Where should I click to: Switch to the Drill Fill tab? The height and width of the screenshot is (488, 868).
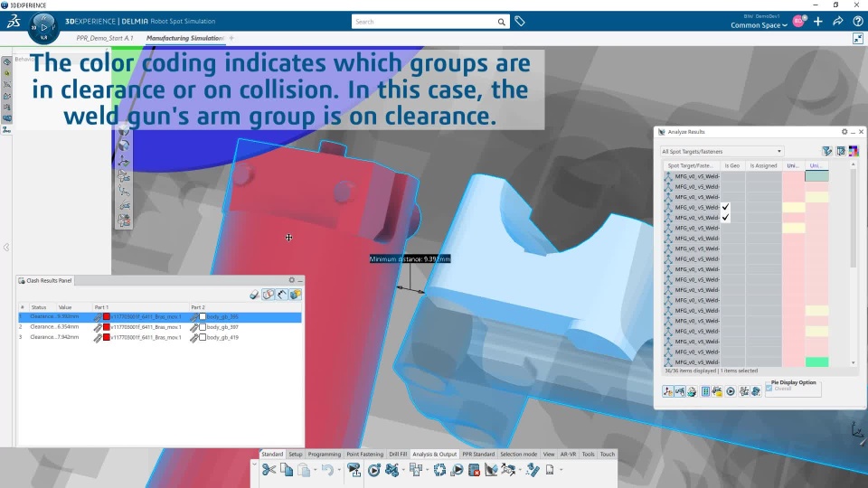point(398,455)
